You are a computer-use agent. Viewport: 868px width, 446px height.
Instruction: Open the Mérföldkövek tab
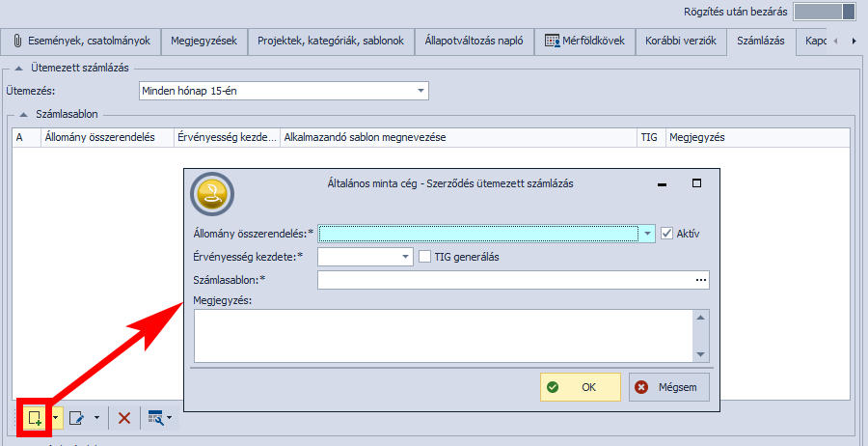click(x=585, y=42)
